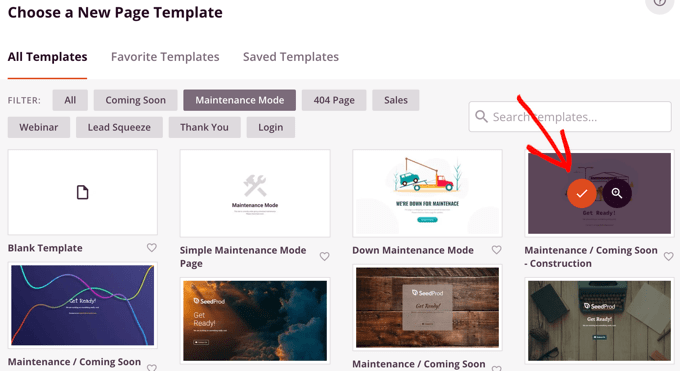The height and width of the screenshot is (371, 680).
Task: Preview the Construction template with the magnifier icon
Action: [617, 193]
